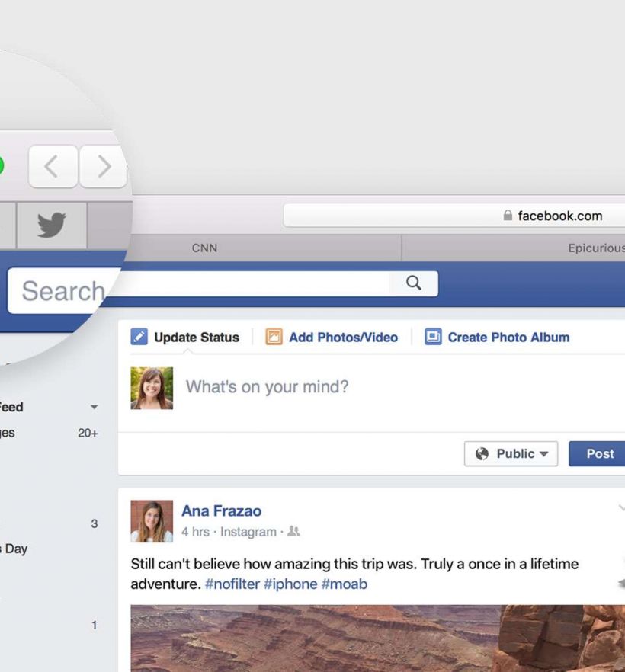625x672 pixels.
Task: Click the Update Status pencil icon
Action: click(x=139, y=337)
